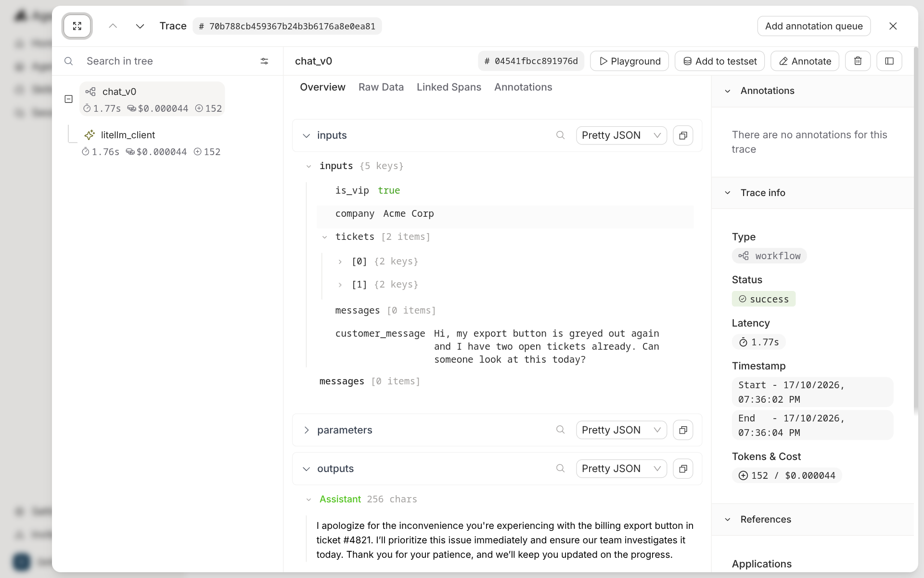Expand tickets item [1]
The height and width of the screenshot is (578, 924).
click(x=340, y=285)
